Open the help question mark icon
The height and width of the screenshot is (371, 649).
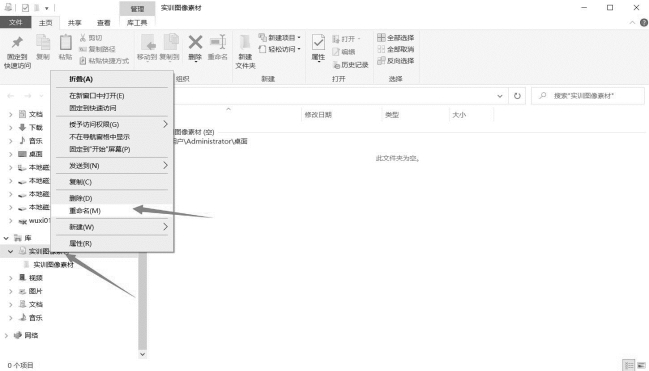(644, 23)
